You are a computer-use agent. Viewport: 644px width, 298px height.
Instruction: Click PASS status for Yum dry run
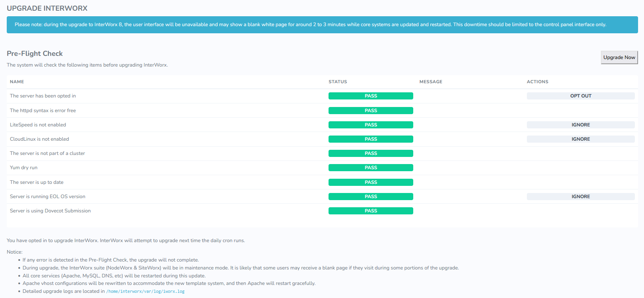pos(370,168)
